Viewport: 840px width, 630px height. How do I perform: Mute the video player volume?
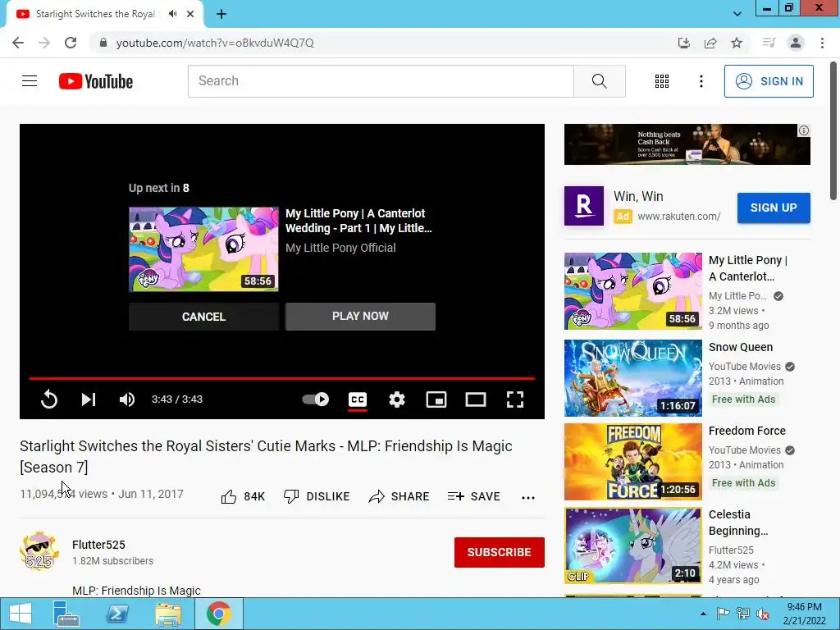point(127,399)
